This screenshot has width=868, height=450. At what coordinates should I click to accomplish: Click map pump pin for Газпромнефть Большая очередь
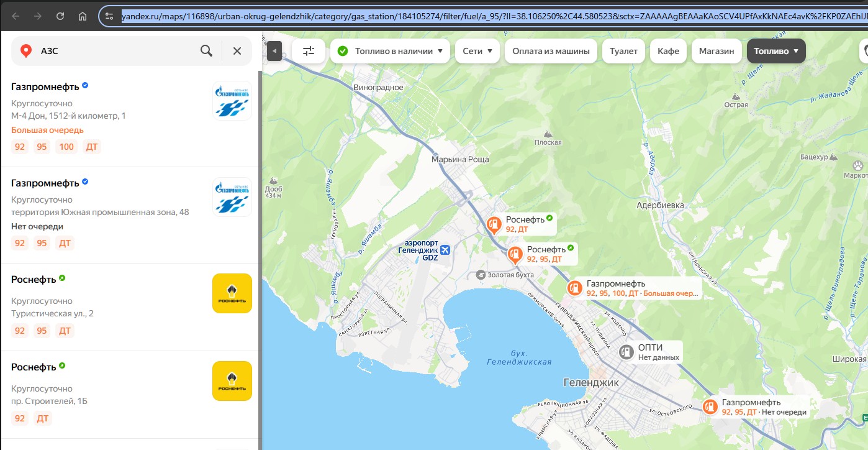[574, 288]
